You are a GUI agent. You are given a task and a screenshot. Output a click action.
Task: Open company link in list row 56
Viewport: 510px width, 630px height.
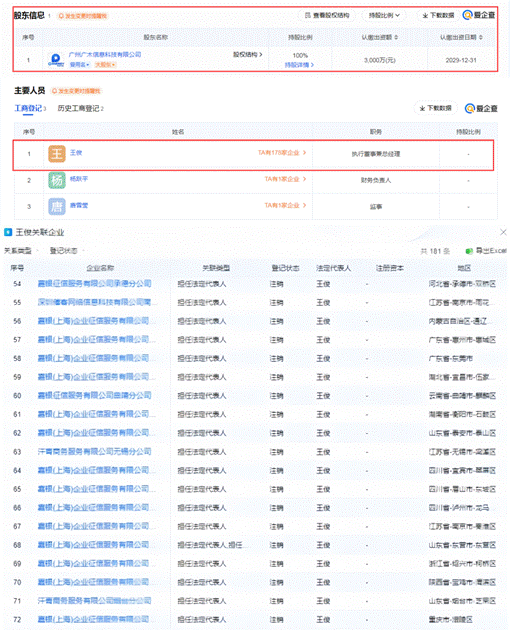pos(96,321)
